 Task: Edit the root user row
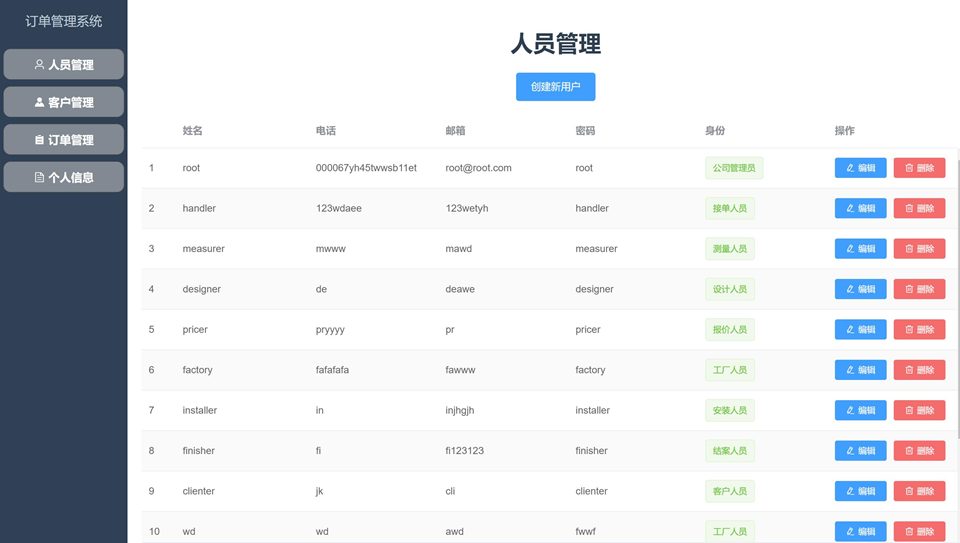coord(860,168)
